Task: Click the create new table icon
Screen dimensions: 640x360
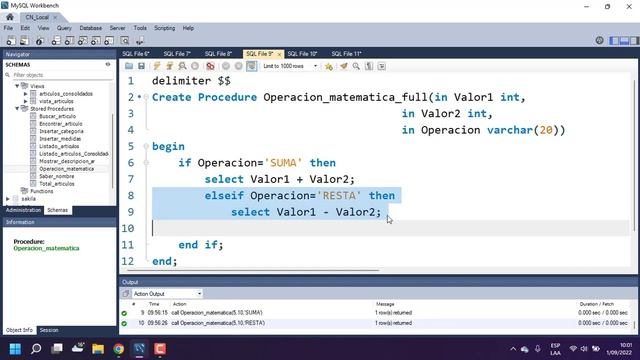Action: coord(69,41)
